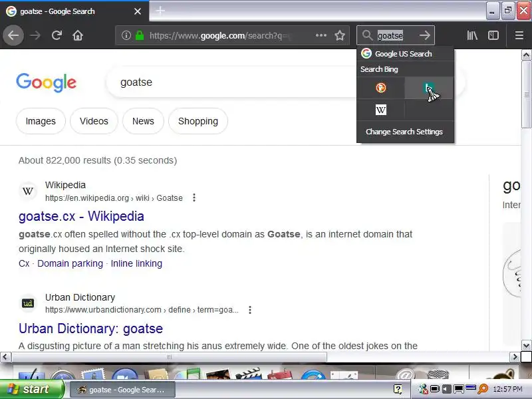Click horizontal scrollbar right arrow
The height and width of the screenshot is (399, 532).
click(x=515, y=357)
